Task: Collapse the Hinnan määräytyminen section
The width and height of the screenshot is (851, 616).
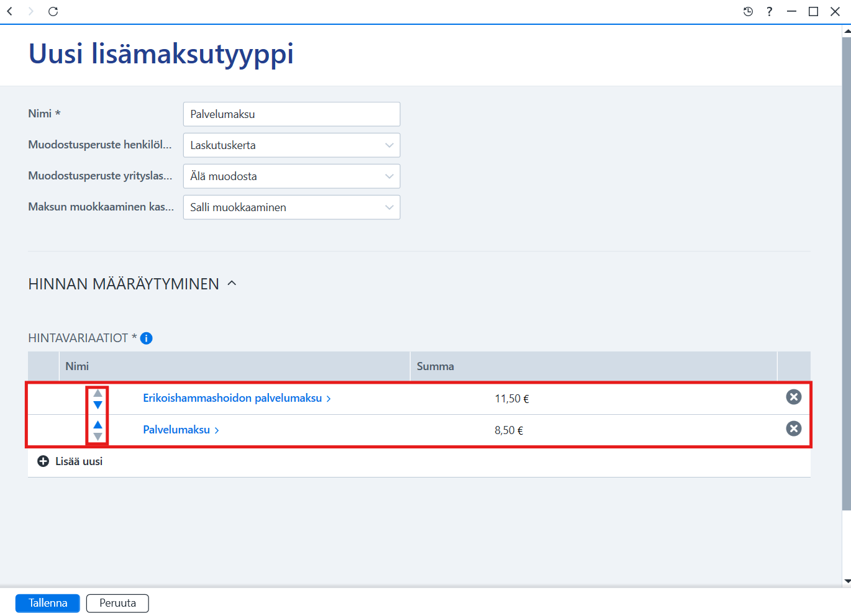Action: (x=232, y=283)
